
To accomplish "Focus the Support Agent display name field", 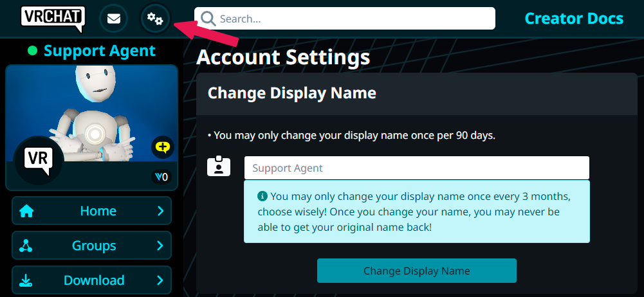I will [x=417, y=168].
